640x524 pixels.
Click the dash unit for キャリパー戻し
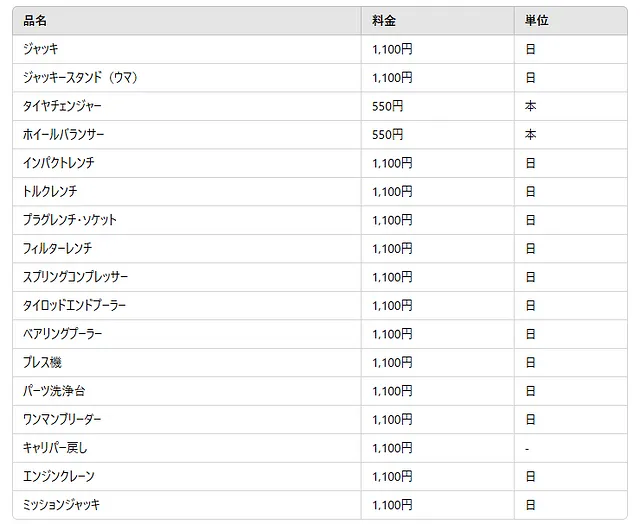click(527, 449)
